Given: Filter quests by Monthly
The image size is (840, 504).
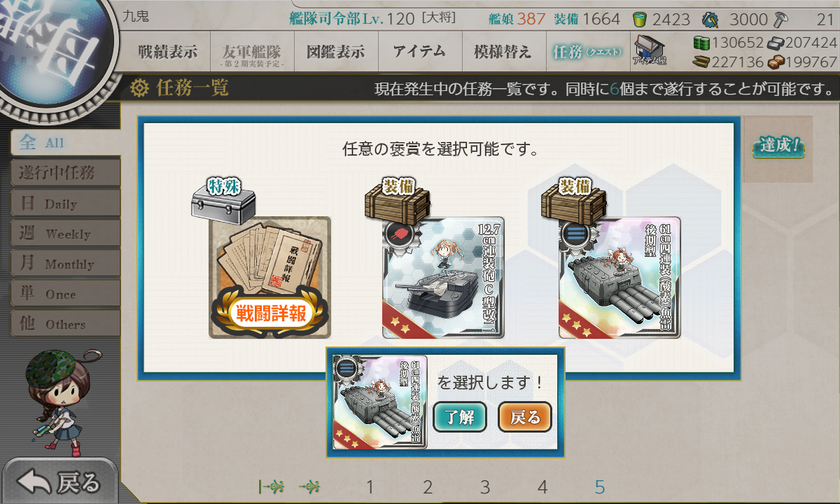Looking at the screenshot, I should [66, 264].
